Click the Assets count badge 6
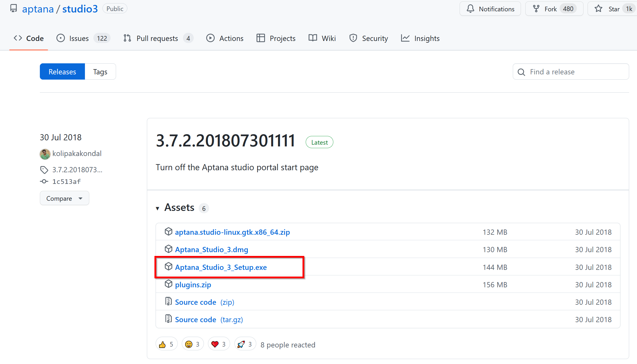The height and width of the screenshot is (364, 637). click(204, 208)
